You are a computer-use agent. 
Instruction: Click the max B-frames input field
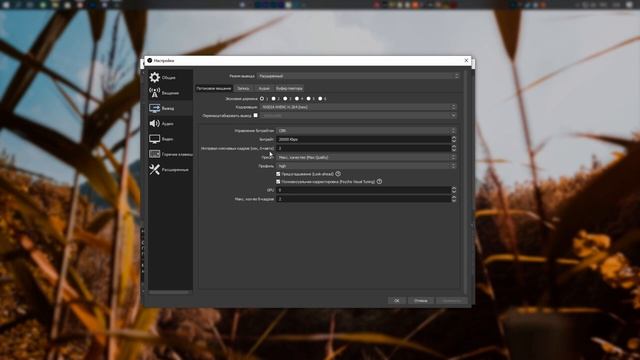pos(363,199)
